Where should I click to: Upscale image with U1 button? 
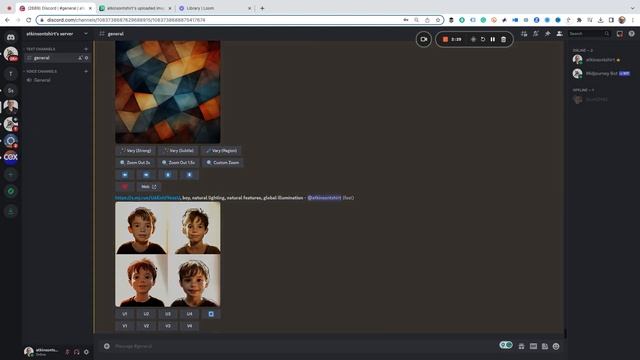pos(125,314)
